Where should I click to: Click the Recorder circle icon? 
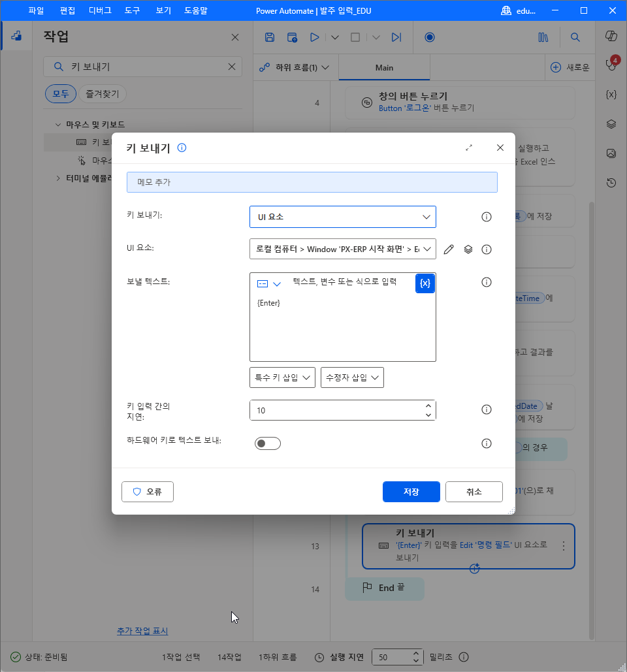(x=429, y=37)
